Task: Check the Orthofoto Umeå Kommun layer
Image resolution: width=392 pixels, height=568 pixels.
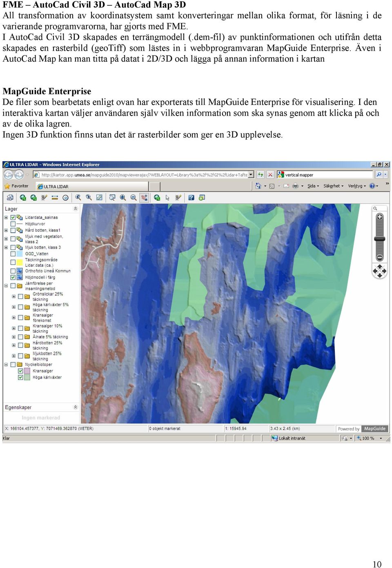Action: click(x=13, y=271)
